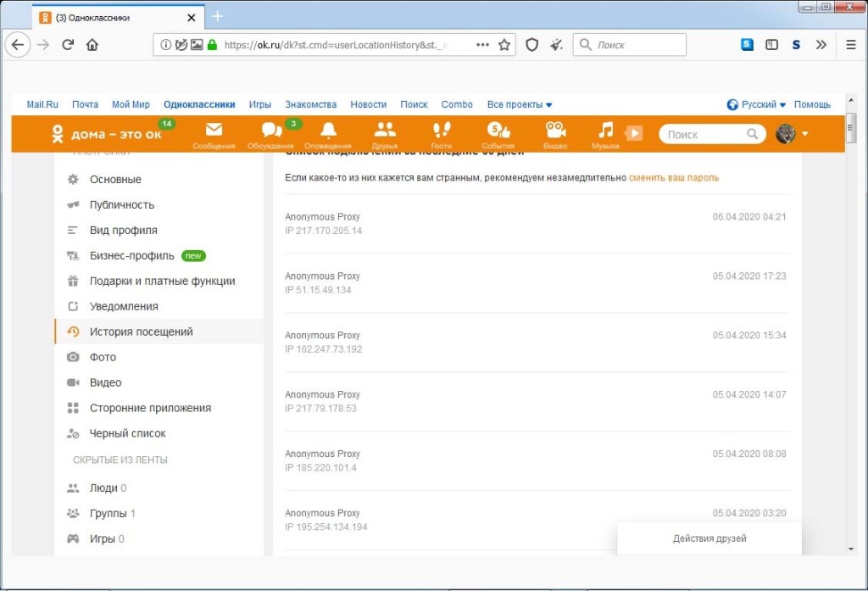Open События events icon

click(x=498, y=131)
